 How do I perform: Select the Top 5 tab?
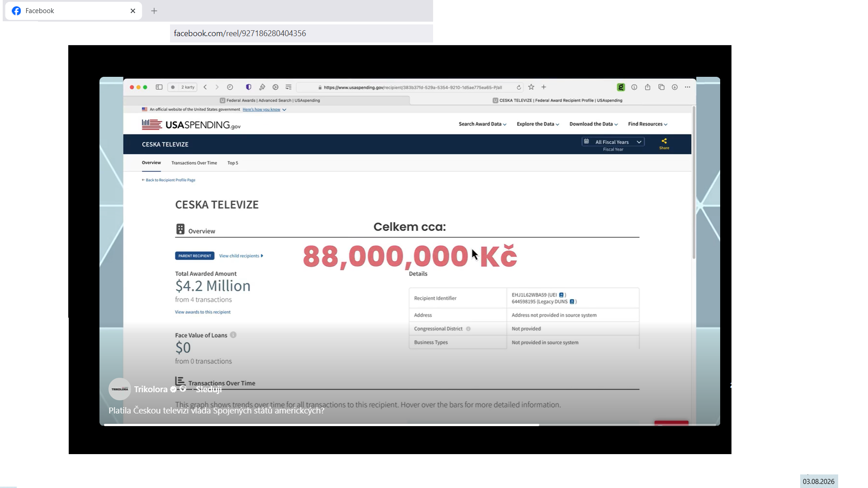[x=233, y=163]
